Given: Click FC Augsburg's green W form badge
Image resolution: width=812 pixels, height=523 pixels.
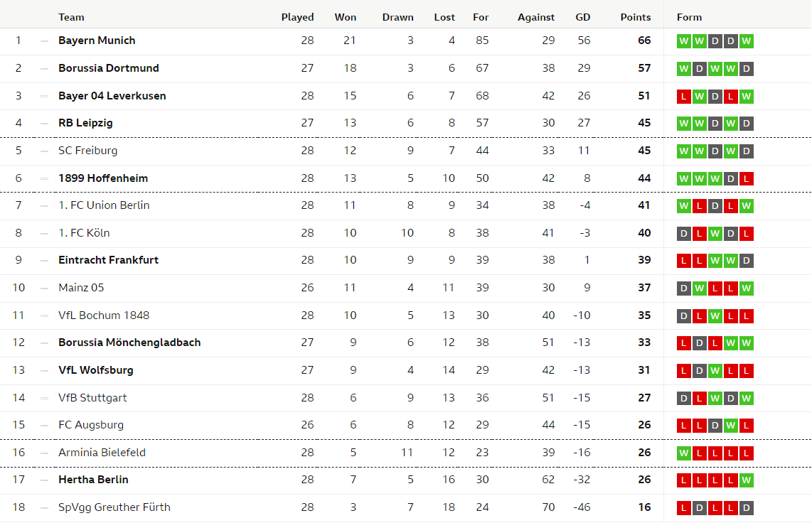Looking at the screenshot, I should 731,425.
